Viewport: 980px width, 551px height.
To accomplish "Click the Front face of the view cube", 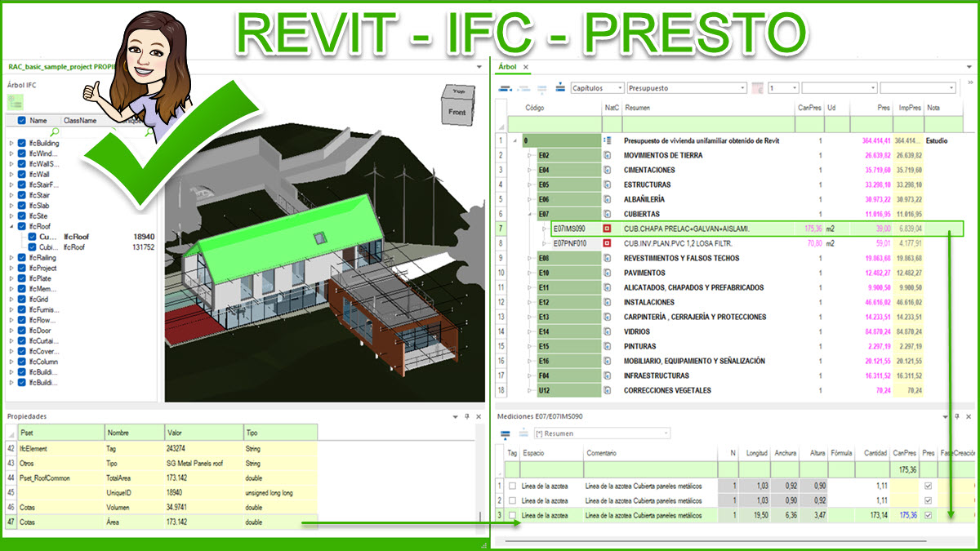I will [456, 112].
